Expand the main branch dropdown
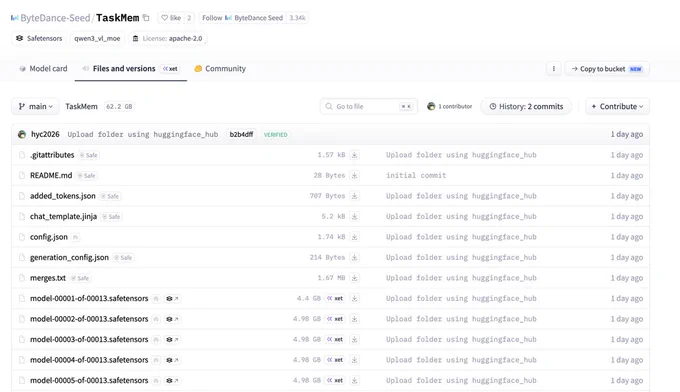Image resolution: width=680 pixels, height=392 pixels. [x=35, y=106]
